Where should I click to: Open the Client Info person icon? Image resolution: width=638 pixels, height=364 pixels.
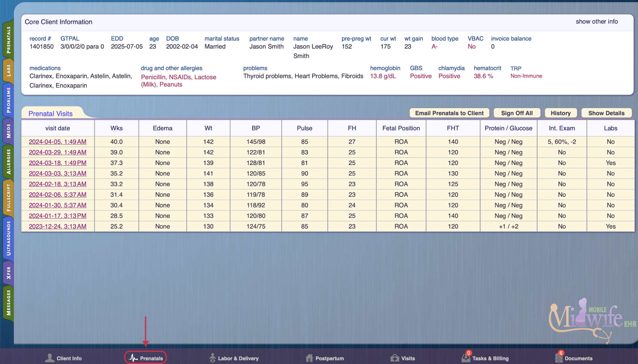(50, 357)
